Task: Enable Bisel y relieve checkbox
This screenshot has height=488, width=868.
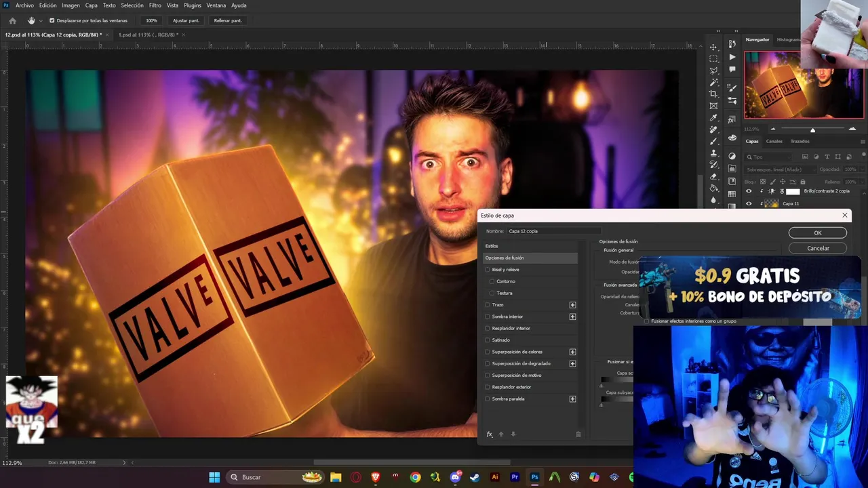Action: 488,270
